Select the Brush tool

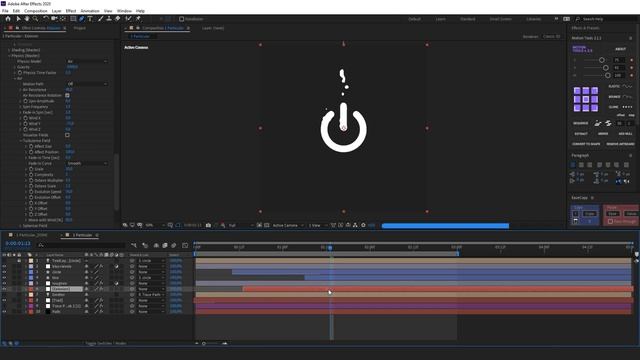(x=100, y=19)
